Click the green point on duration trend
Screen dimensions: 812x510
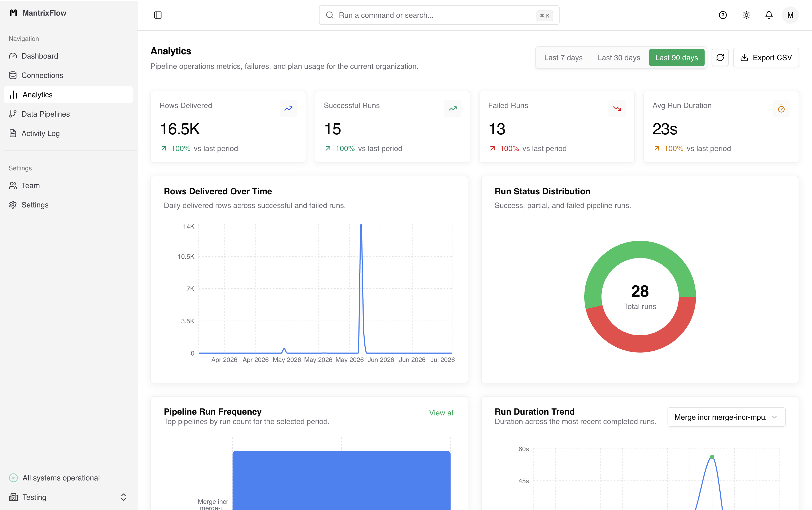click(712, 457)
